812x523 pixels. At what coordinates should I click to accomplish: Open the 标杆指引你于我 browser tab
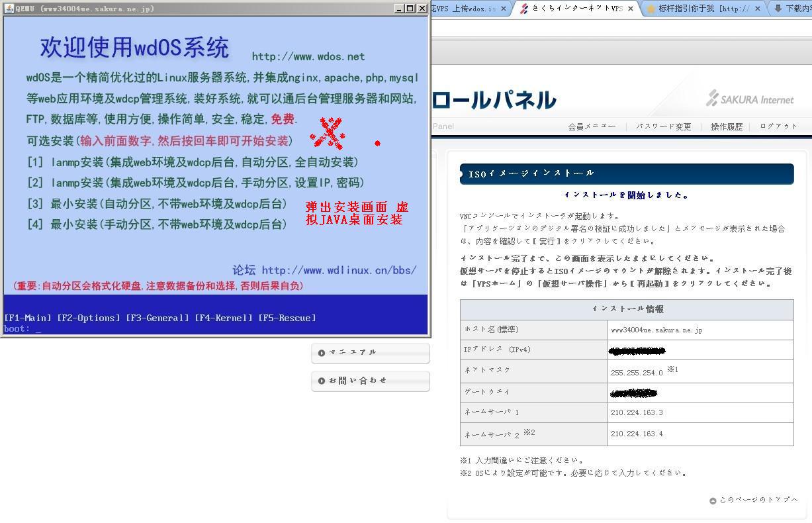[703, 9]
